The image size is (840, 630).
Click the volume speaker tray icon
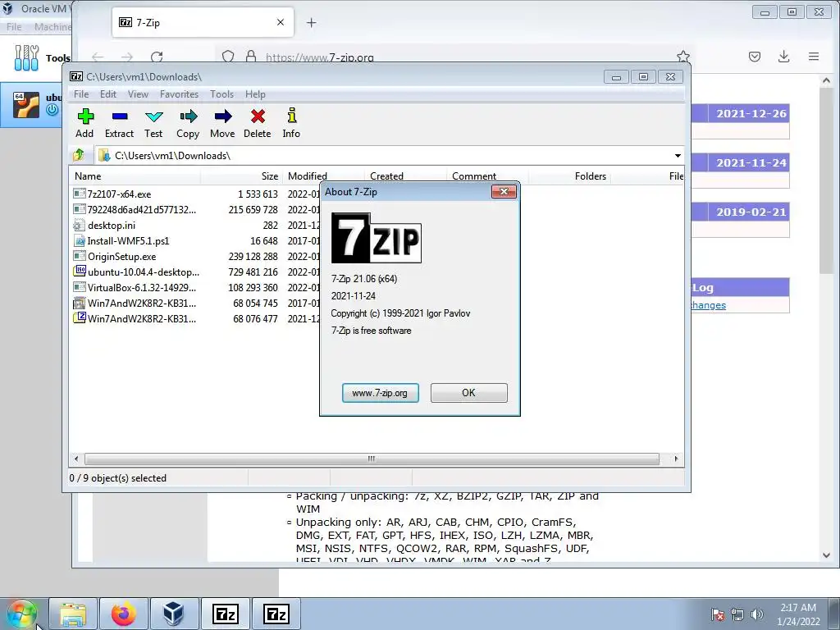[x=757, y=614]
